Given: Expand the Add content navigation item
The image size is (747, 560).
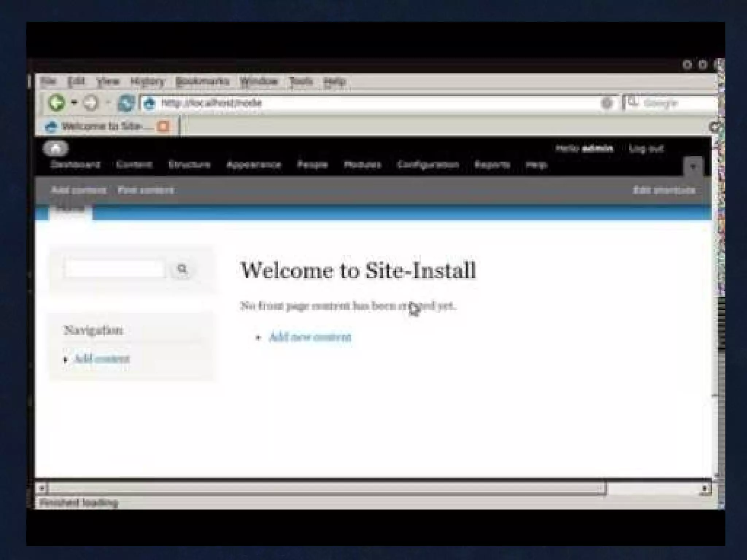Looking at the screenshot, I should click(x=66, y=360).
